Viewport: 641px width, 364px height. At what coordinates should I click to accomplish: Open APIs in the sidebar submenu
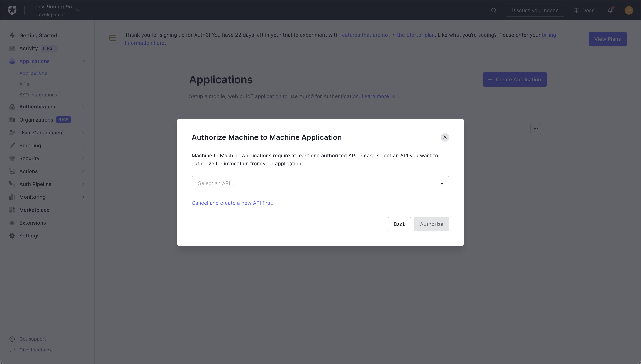point(24,84)
